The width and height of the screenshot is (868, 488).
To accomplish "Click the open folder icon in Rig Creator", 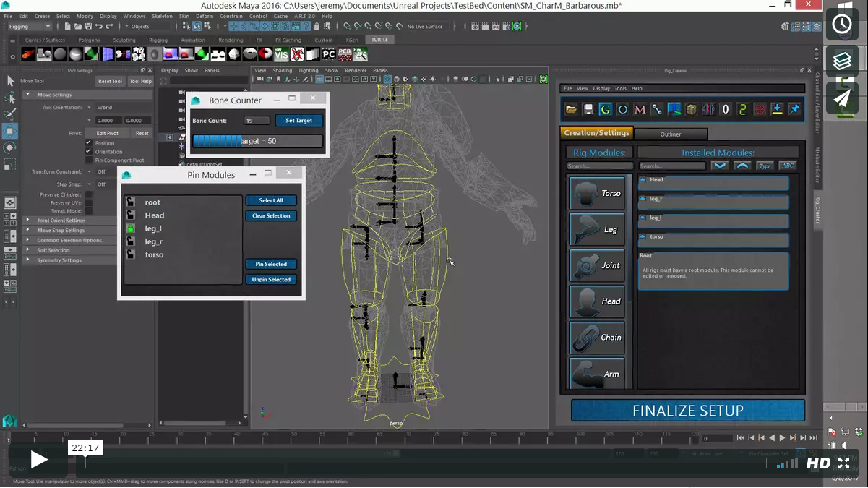I will click(571, 109).
